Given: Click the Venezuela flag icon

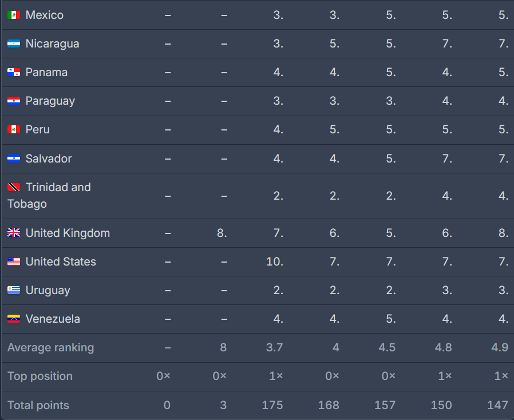Looking at the screenshot, I should pyautogui.click(x=14, y=319).
